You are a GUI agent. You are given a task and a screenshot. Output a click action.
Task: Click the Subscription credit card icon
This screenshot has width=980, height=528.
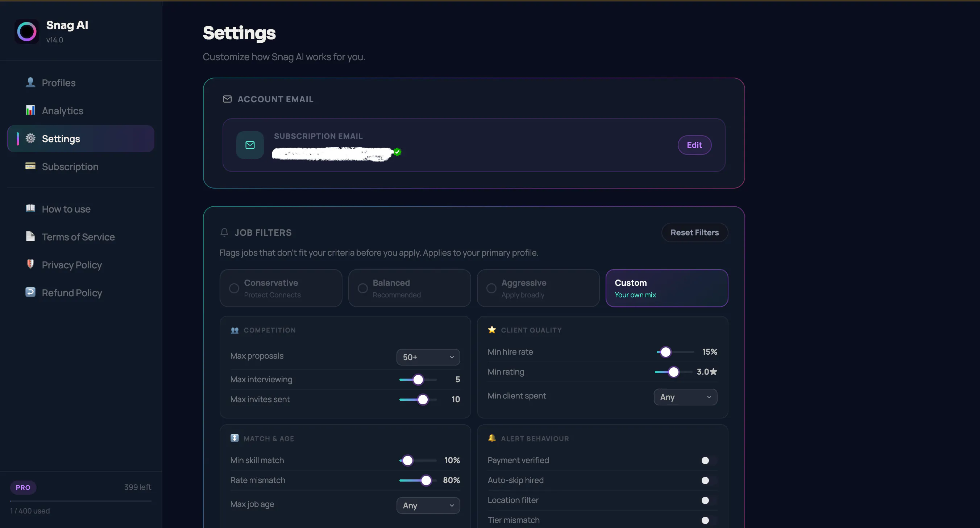(x=30, y=166)
